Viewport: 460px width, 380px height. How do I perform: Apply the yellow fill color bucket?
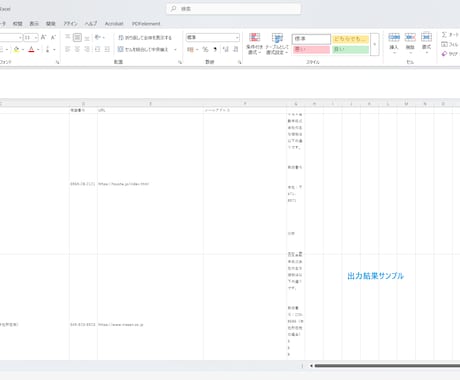[16, 49]
